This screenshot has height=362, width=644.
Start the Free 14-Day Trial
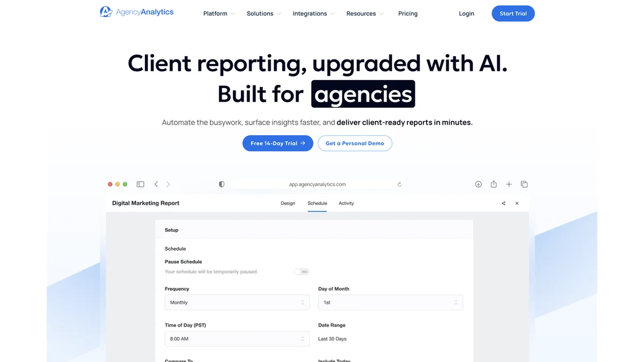coord(277,143)
